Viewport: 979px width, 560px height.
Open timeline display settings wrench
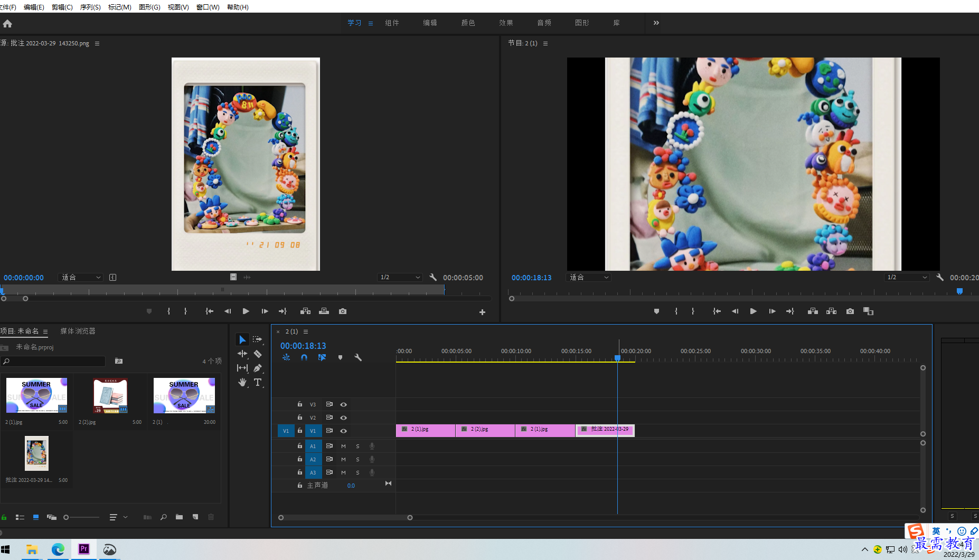(358, 357)
